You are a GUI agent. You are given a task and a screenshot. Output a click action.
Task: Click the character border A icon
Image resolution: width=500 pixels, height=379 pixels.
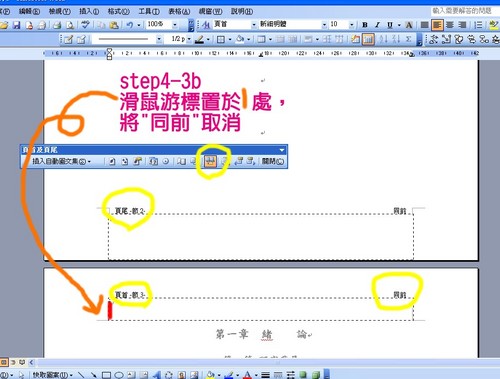(x=409, y=25)
